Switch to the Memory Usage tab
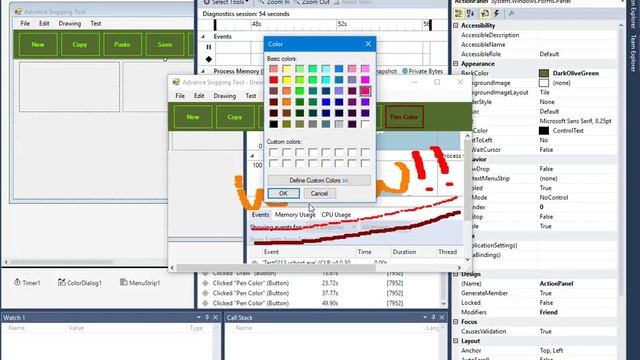This screenshot has height=360, width=640. (x=295, y=215)
